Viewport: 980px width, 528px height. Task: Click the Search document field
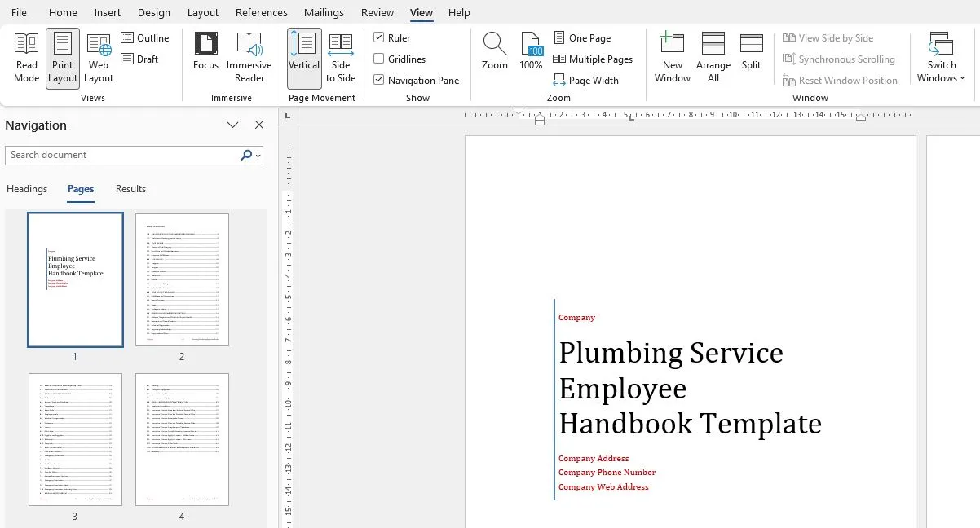122,155
